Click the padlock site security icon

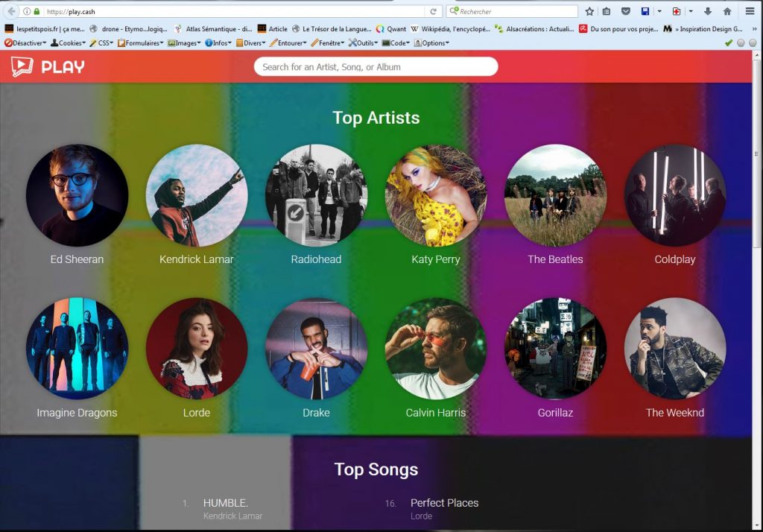[x=37, y=12]
